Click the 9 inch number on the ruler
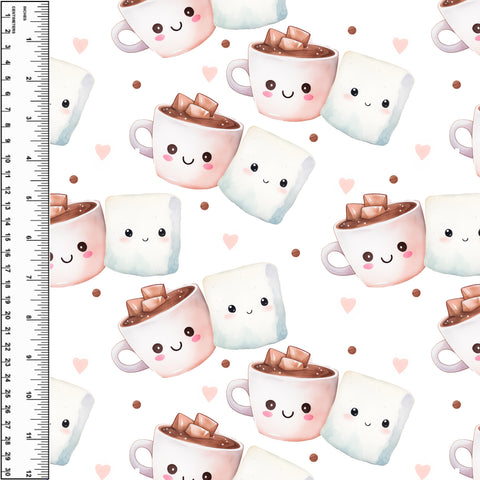Viewport: 480px width, 480px height. click(x=29, y=357)
